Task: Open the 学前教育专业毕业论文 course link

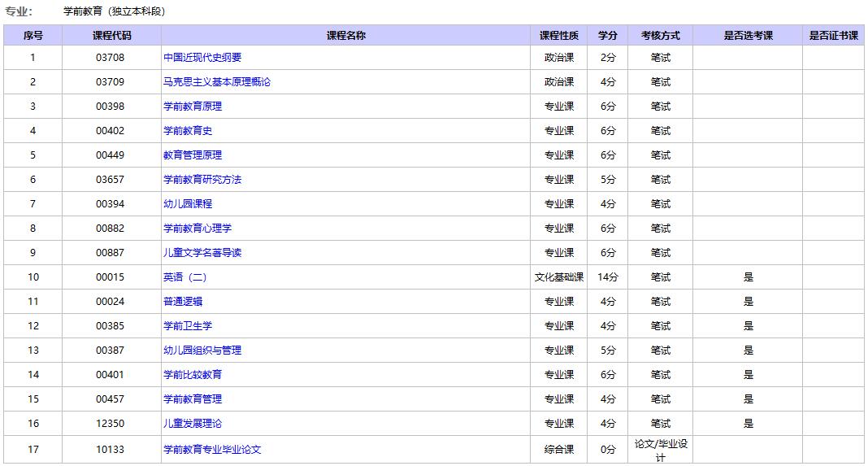Action: (212, 450)
